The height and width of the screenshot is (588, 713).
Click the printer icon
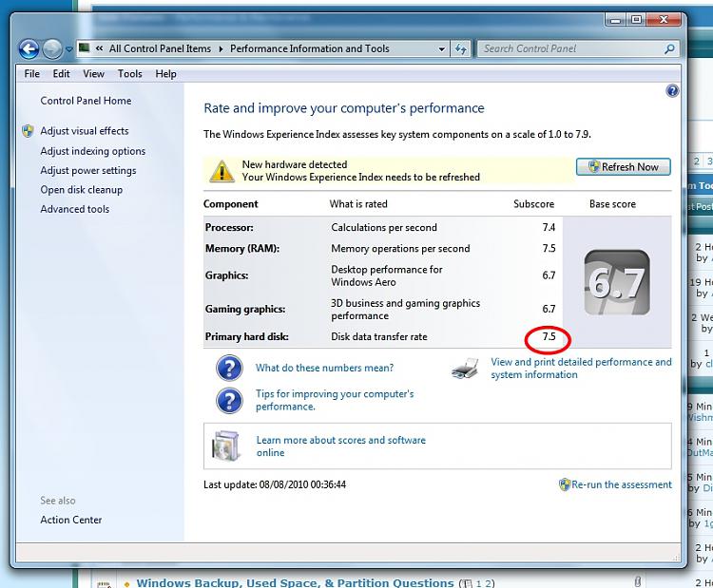[465, 369]
